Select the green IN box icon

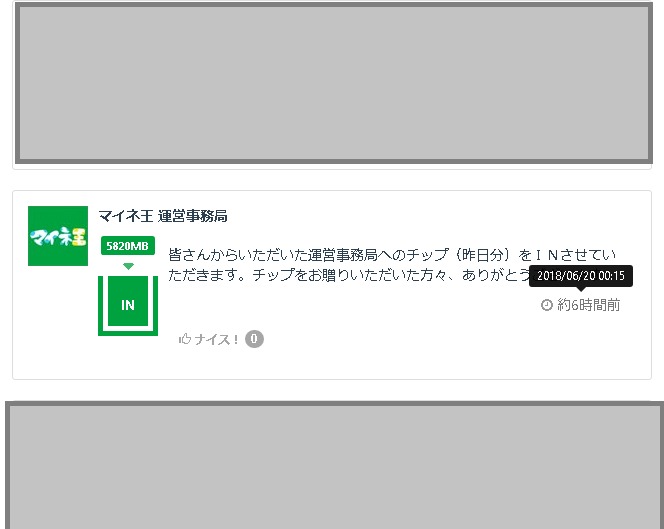coord(128,305)
